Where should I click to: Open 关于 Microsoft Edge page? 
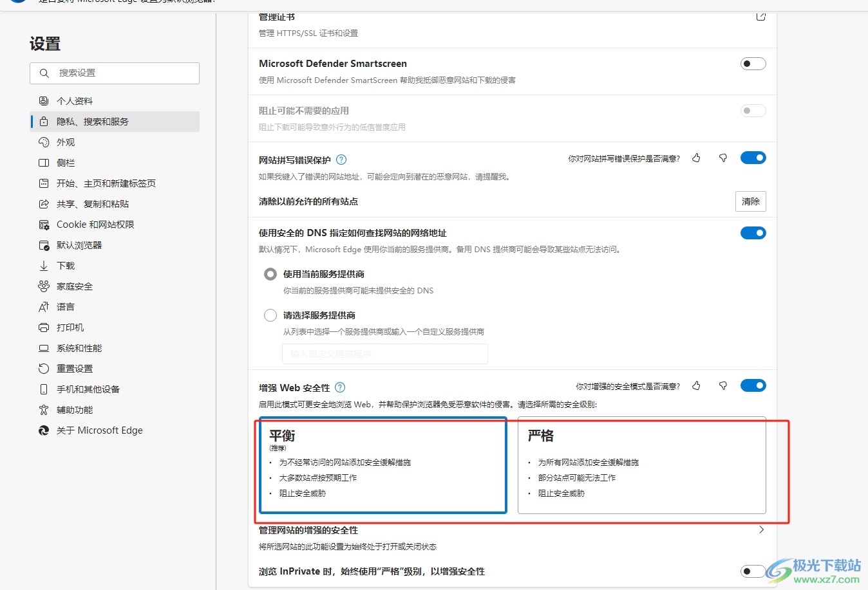click(115, 430)
